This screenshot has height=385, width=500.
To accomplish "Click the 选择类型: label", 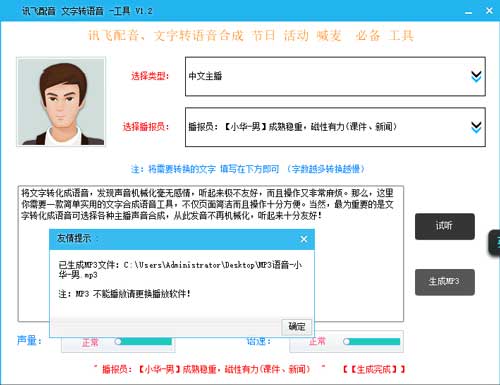I will (150, 76).
